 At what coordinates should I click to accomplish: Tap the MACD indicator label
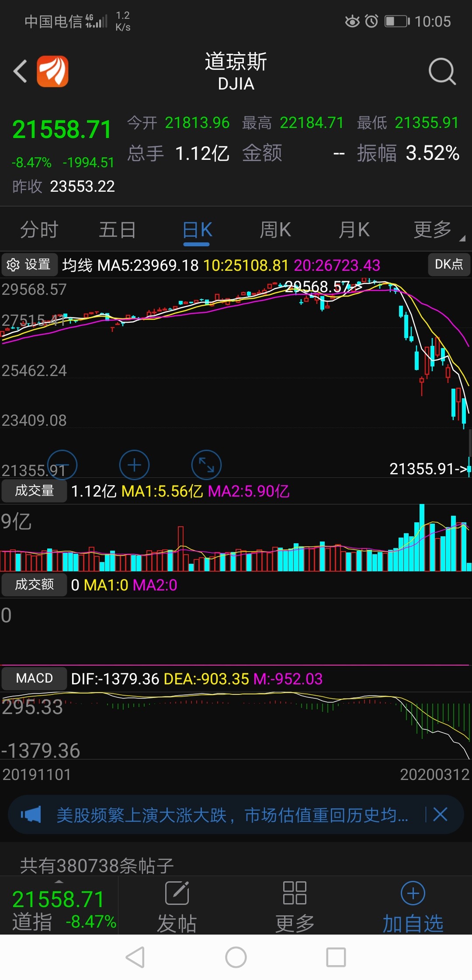click(34, 678)
